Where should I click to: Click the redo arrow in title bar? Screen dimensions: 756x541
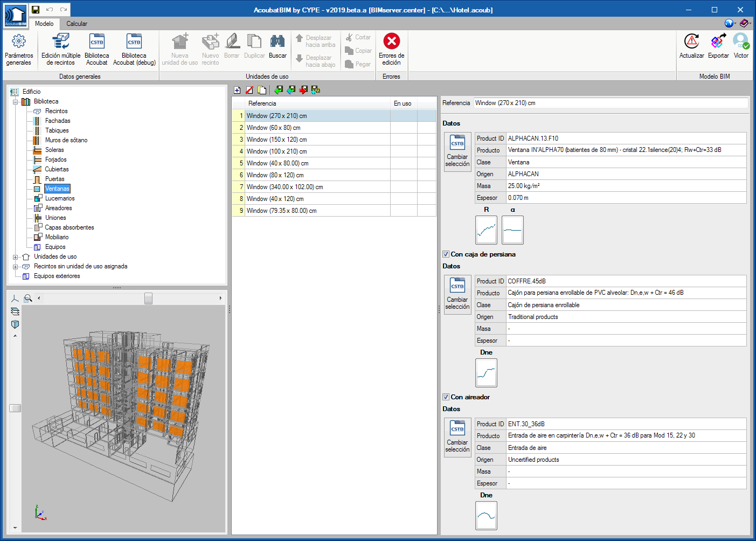coord(64,10)
